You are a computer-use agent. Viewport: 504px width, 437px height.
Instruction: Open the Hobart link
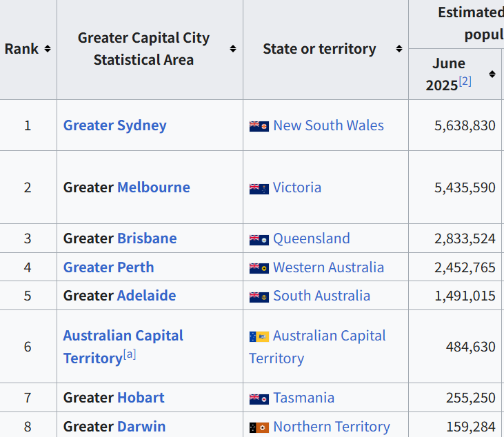click(141, 398)
